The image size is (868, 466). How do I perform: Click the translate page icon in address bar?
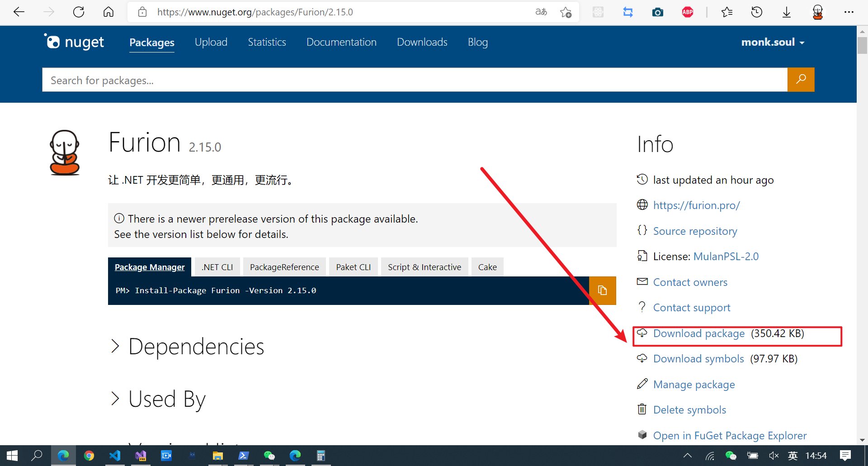pyautogui.click(x=541, y=12)
